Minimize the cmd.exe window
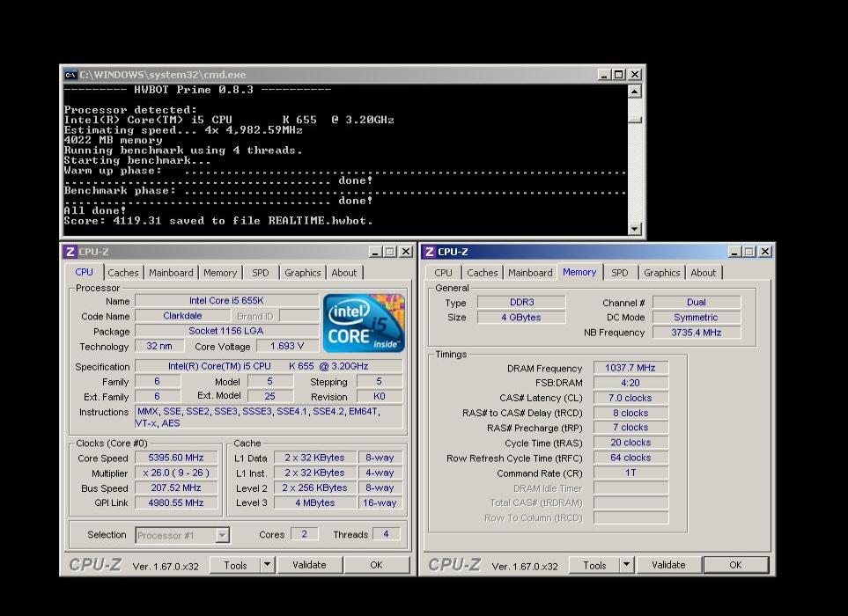Image resolution: width=848 pixels, height=616 pixels. [x=604, y=75]
